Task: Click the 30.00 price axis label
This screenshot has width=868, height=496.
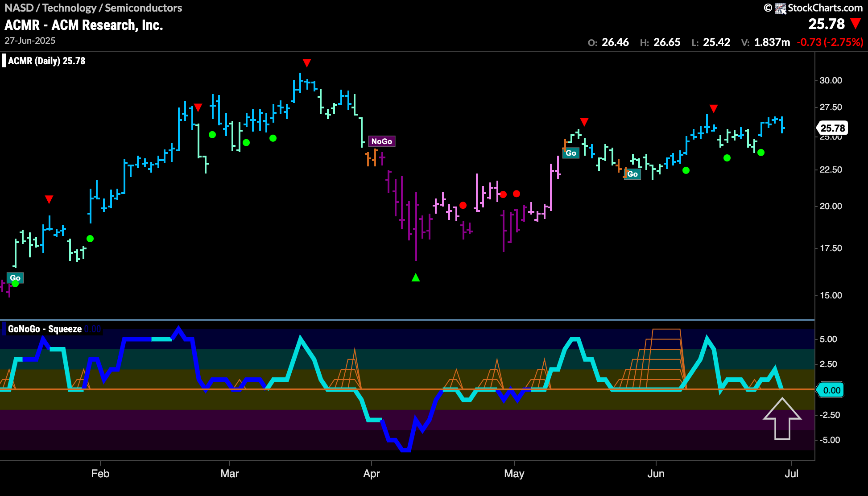Action: click(x=831, y=81)
